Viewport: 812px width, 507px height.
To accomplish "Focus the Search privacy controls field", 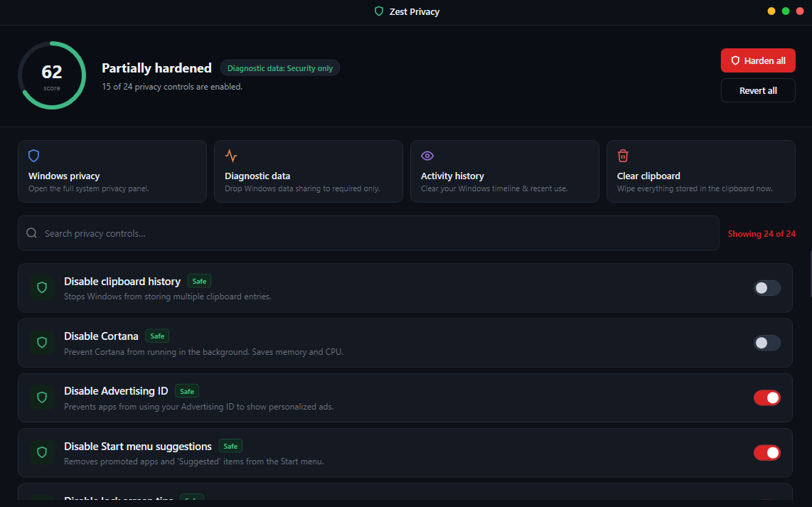I will point(369,233).
